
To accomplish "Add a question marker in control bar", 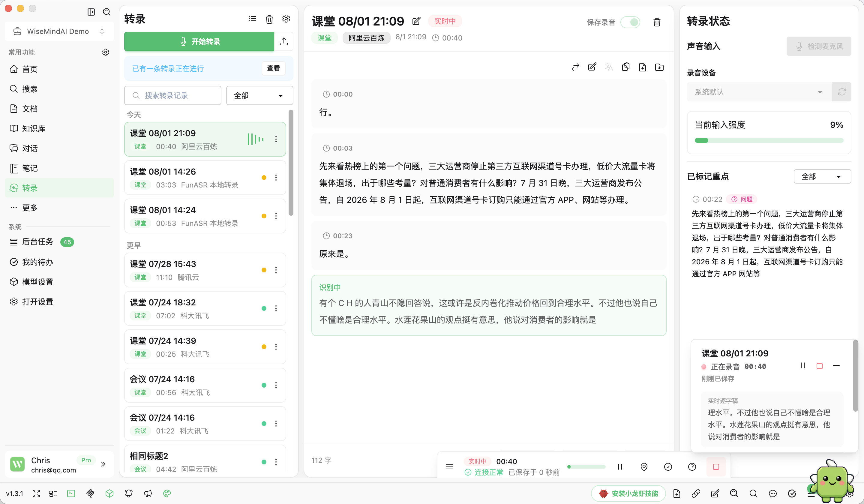I will (x=692, y=466).
